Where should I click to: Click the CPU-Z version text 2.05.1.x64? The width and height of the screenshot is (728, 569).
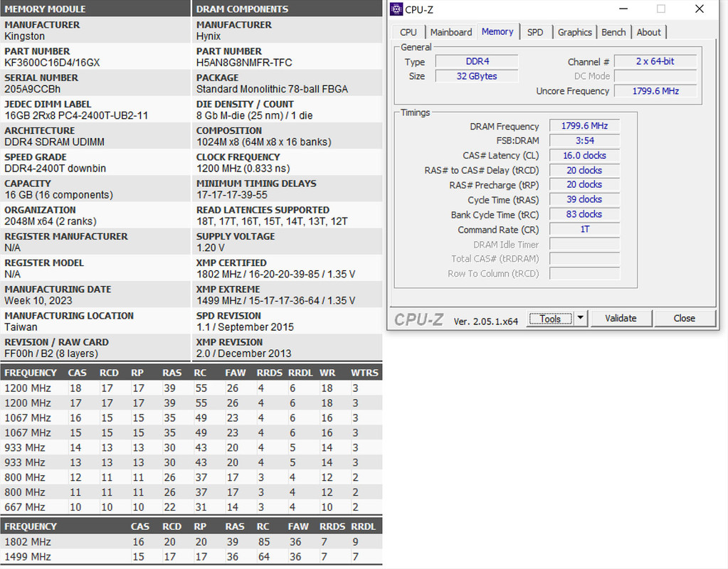(x=485, y=321)
